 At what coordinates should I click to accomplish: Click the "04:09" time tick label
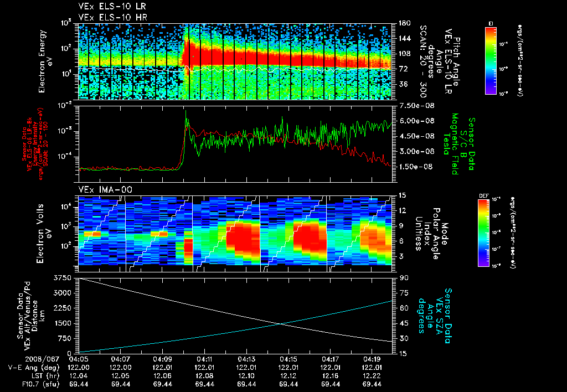[163, 359]
